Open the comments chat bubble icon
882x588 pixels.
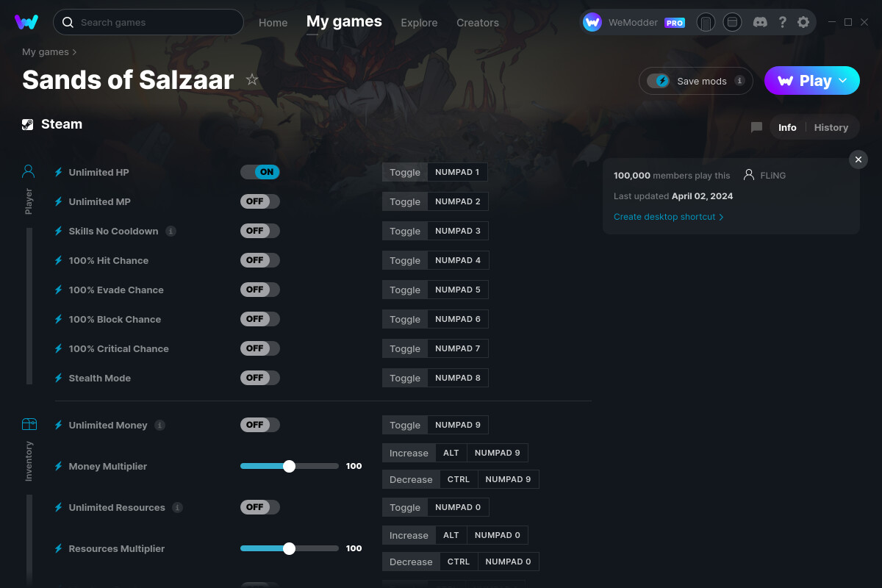click(x=756, y=127)
